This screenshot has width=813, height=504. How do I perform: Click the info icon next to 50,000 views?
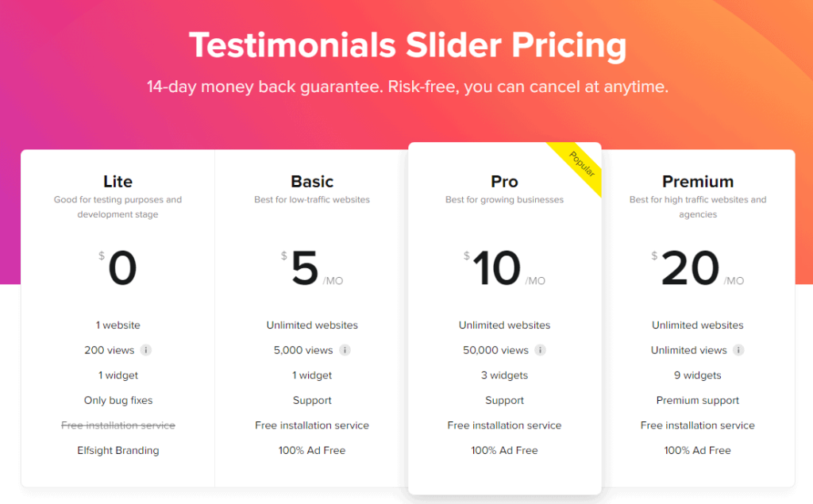click(x=540, y=350)
